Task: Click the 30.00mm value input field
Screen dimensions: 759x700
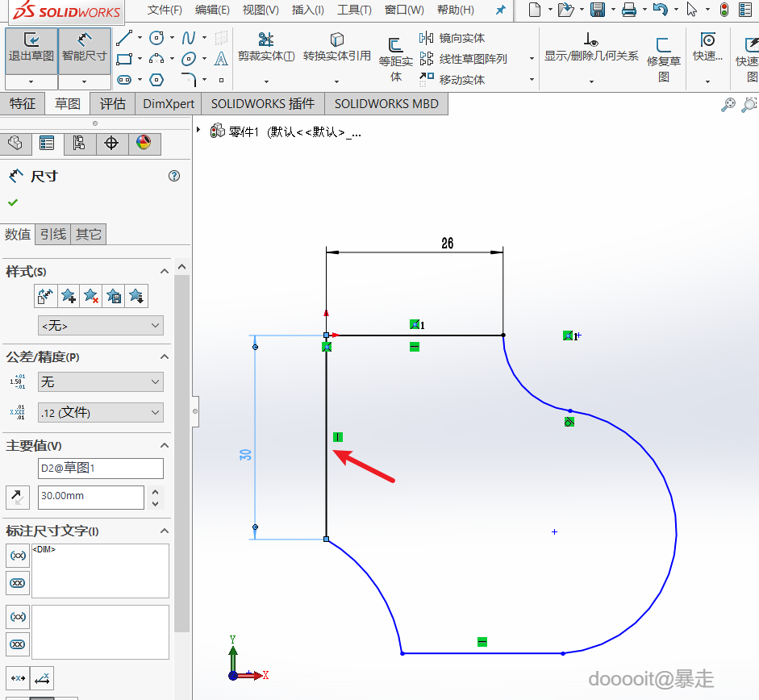Action: point(91,497)
